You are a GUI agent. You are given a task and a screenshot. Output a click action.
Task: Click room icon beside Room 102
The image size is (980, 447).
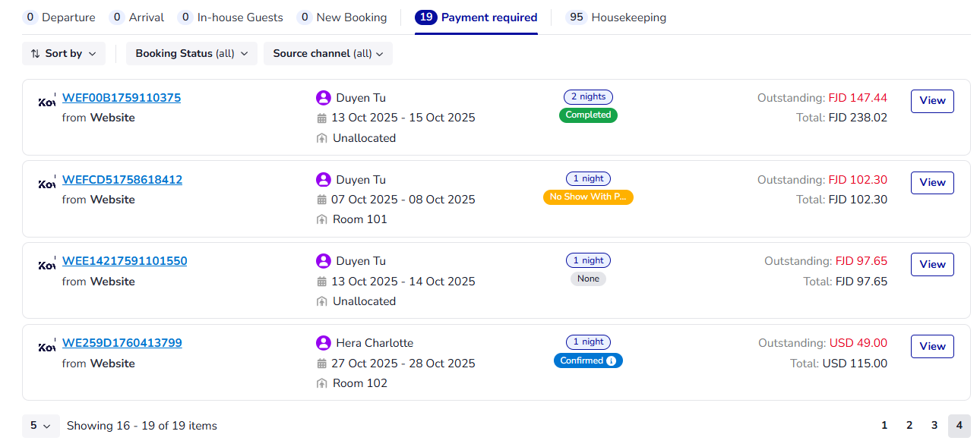pos(322,383)
